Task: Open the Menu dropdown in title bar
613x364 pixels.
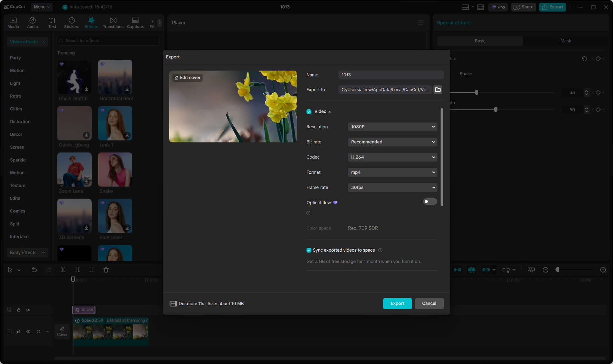Action: coord(42,7)
